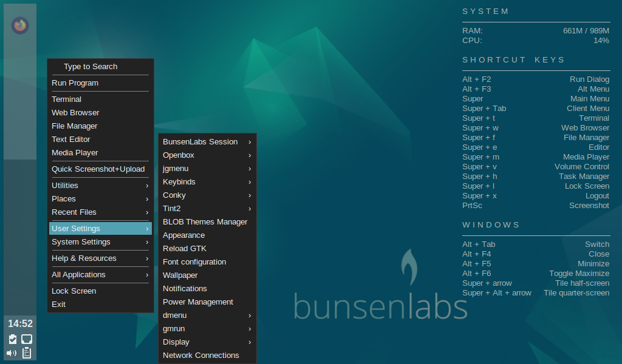
Task: Focus the Type to Search field
Action: [100, 67]
